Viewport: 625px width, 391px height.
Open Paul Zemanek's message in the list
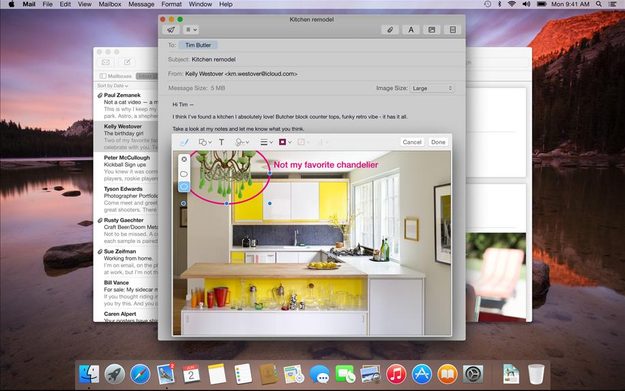click(x=127, y=105)
